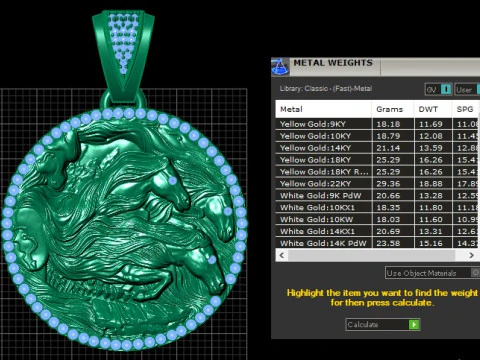
Task: Sort by the DWT column header
Action: [433, 109]
